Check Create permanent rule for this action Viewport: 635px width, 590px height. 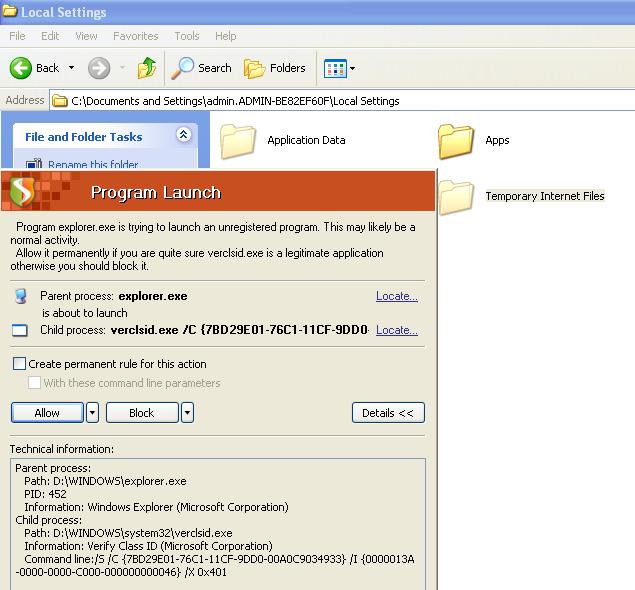[x=19, y=364]
